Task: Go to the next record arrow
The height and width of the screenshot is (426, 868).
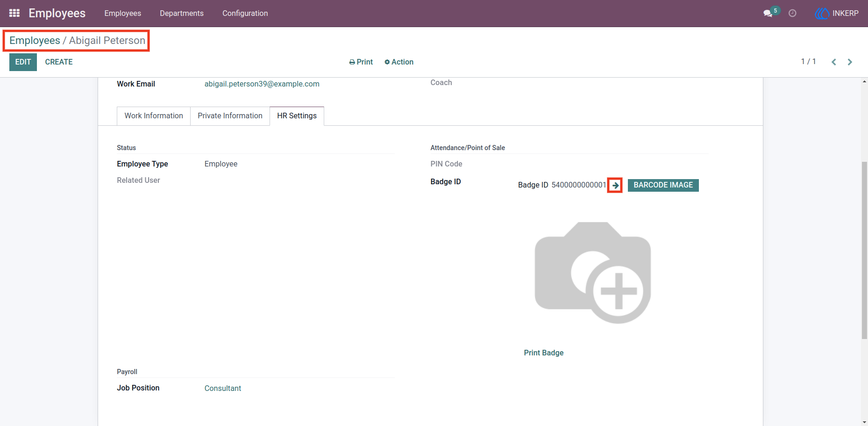Action: (850, 62)
